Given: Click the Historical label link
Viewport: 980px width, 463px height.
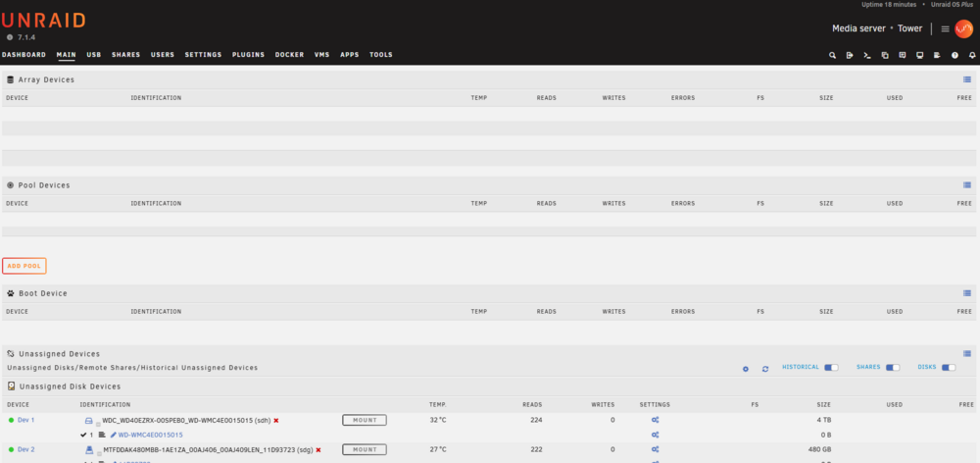Looking at the screenshot, I should point(801,367).
